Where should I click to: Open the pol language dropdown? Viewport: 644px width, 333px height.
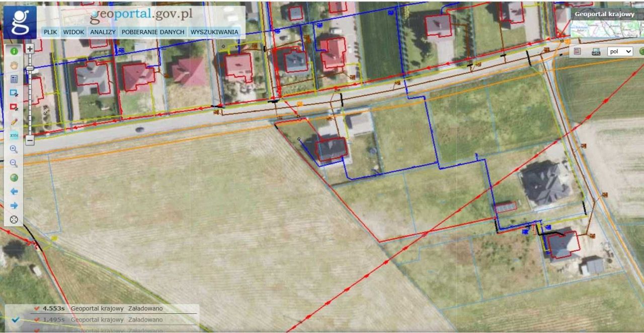point(620,51)
